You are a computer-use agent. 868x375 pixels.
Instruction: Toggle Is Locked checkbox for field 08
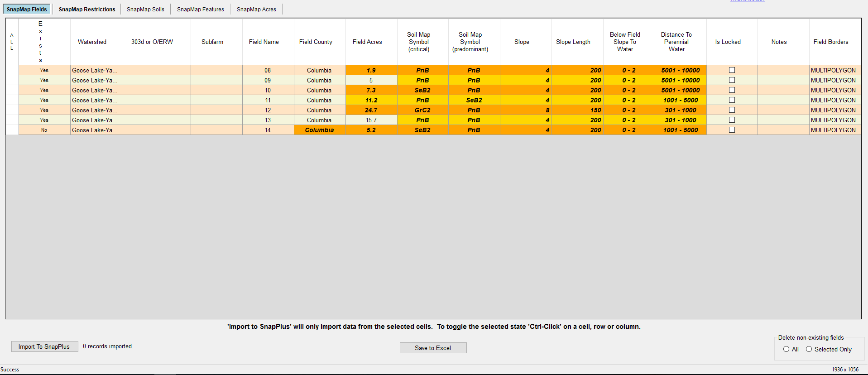tap(732, 70)
